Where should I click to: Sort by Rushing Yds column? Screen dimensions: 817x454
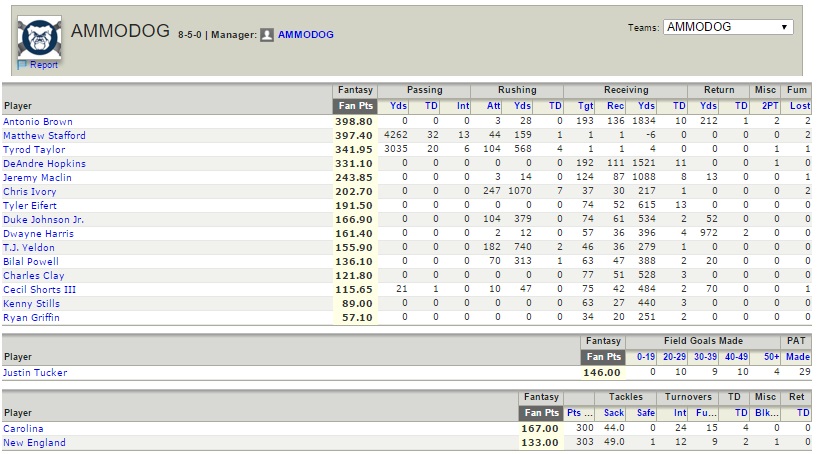click(x=523, y=106)
